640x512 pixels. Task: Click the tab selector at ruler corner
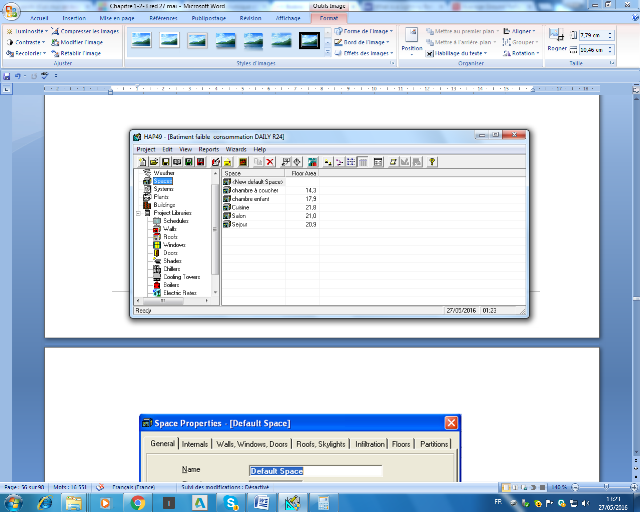(7, 89)
